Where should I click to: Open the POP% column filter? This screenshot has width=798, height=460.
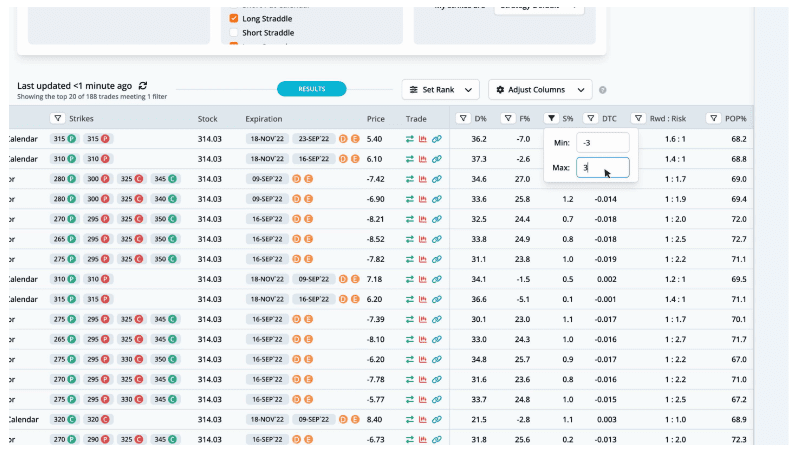(713, 118)
